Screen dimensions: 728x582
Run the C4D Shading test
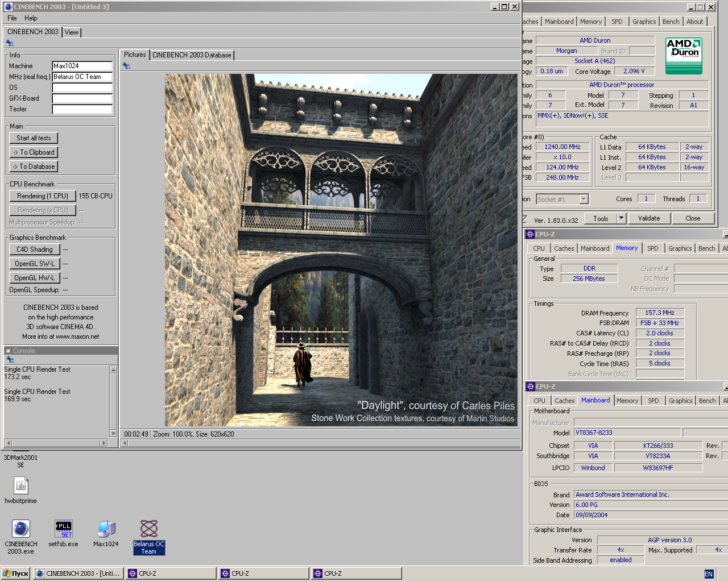point(34,250)
